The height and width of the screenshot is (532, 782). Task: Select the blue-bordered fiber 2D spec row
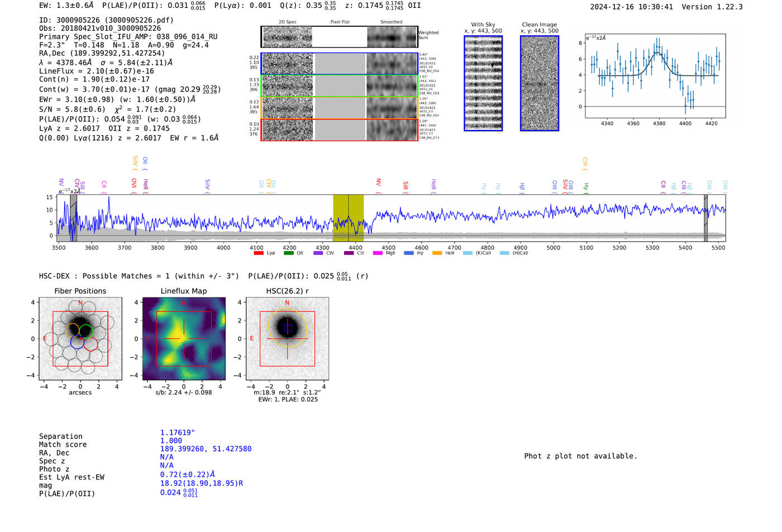[x=288, y=64]
